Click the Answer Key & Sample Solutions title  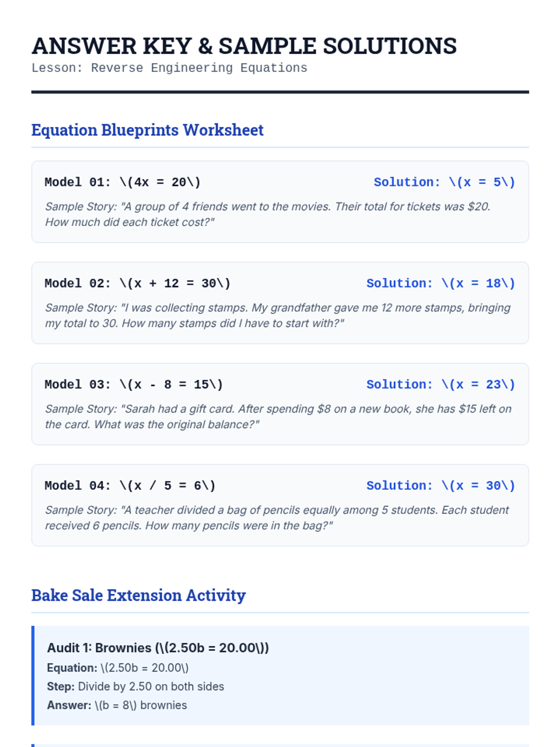click(244, 46)
